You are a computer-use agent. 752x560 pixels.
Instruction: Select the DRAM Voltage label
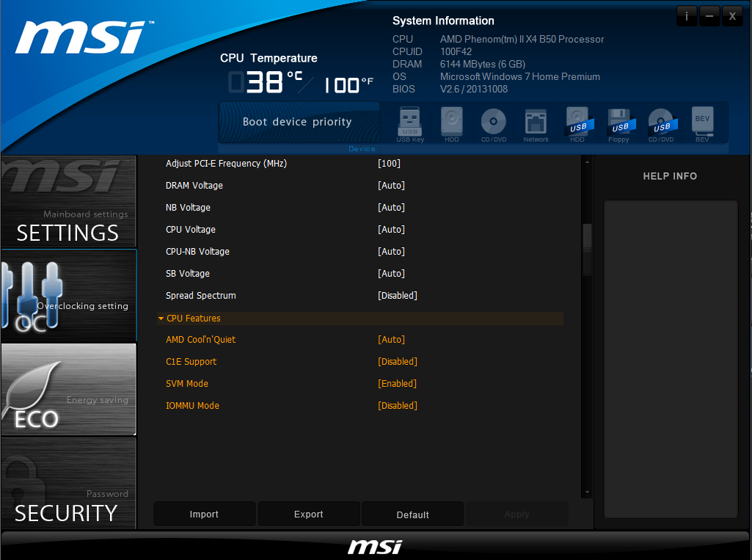point(194,186)
